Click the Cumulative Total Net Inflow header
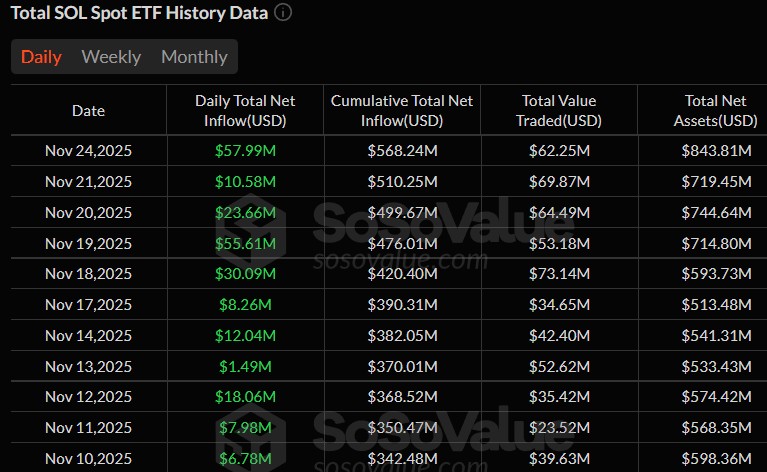 click(x=402, y=111)
